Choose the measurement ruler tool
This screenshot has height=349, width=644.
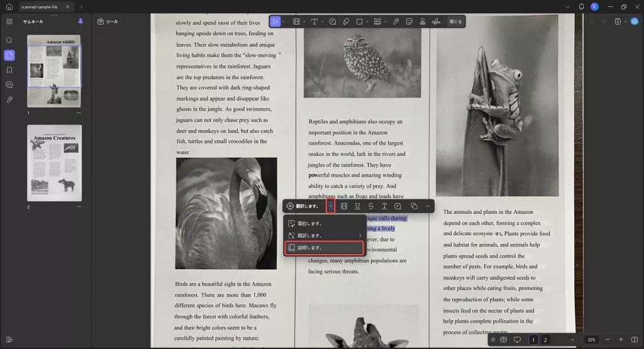377,21
